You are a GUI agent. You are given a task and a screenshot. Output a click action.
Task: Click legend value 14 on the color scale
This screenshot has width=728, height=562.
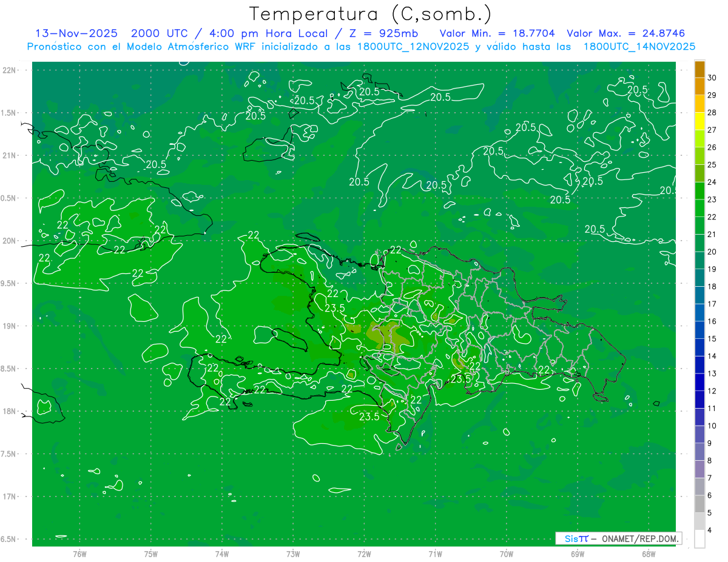tap(712, 356)
